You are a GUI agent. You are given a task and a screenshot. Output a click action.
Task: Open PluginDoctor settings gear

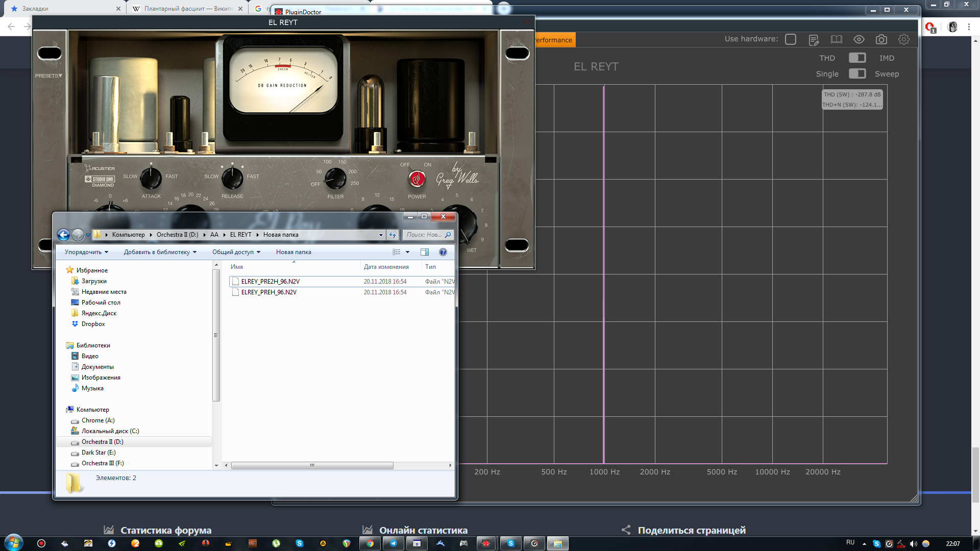[903, 39]
